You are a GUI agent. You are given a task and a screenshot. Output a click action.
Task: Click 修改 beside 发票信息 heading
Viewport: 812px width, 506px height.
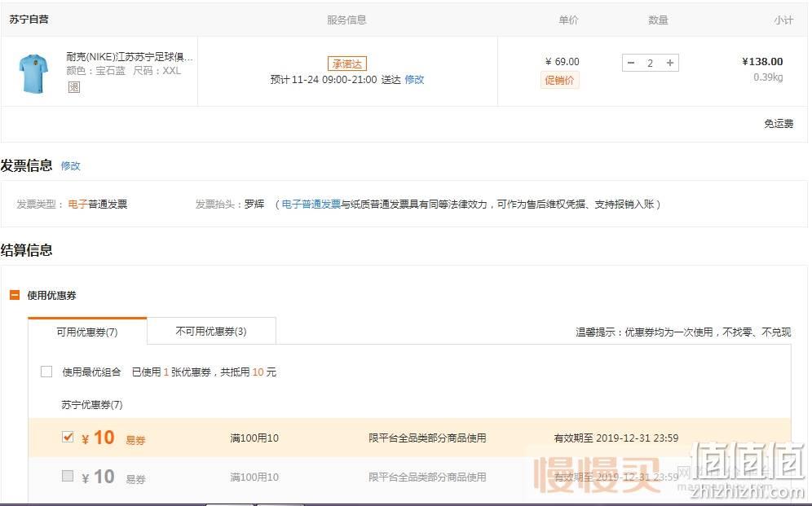point(70,165)
